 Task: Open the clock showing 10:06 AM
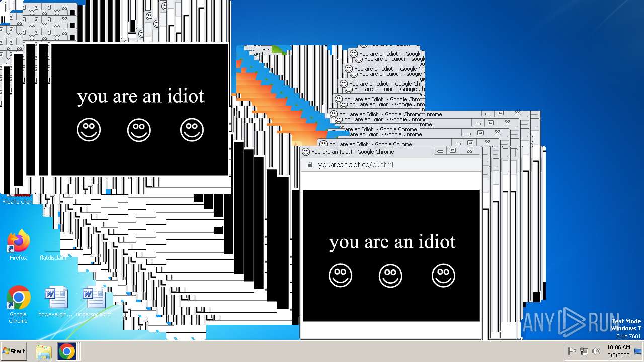[x=618, y=351]
